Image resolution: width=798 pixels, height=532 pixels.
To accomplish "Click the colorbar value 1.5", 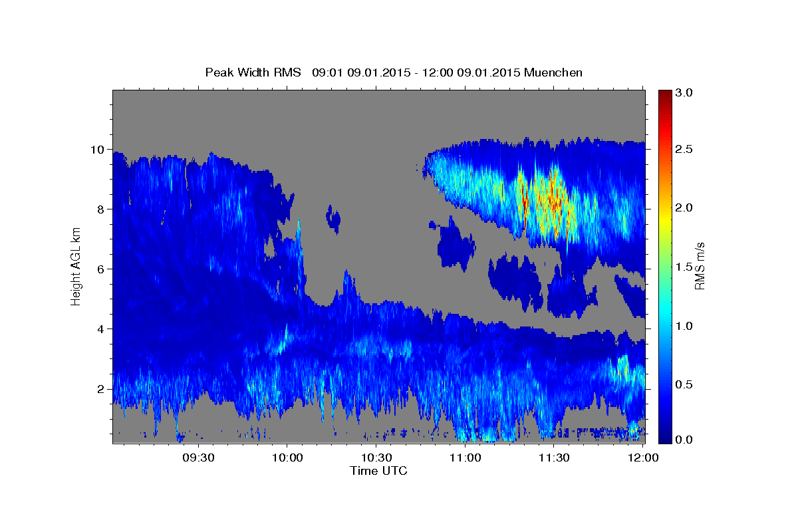I will [685, 267].
